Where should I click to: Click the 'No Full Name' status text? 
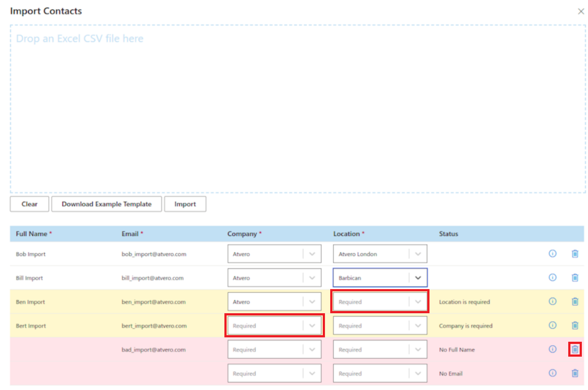pyautogui.click(x=457, y=350)
